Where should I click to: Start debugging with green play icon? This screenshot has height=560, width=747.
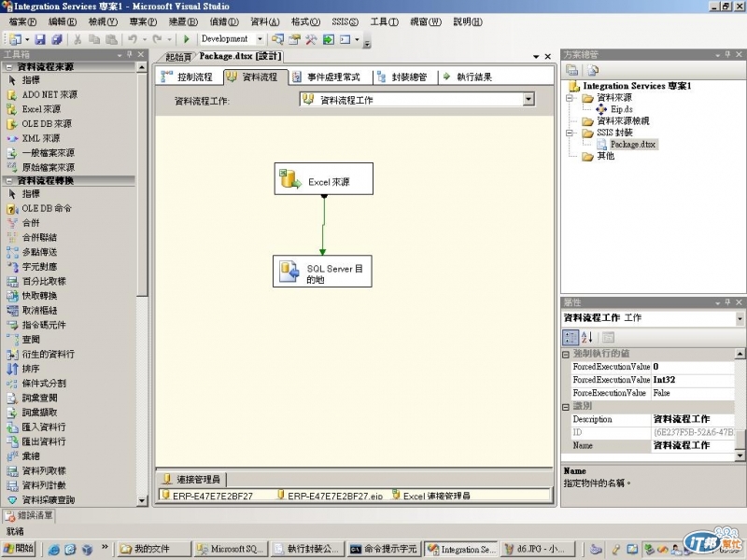[x=186, y=39]
